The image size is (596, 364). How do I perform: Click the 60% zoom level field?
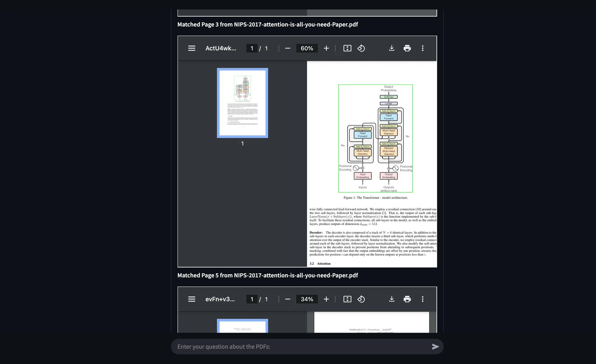click(307, 48)
